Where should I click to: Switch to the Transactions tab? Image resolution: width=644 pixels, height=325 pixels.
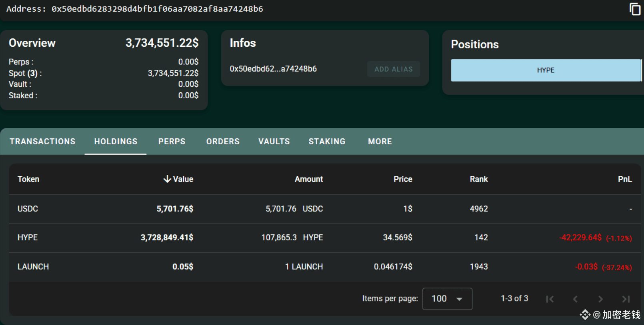pyautogui.click(x=42, y=142)
